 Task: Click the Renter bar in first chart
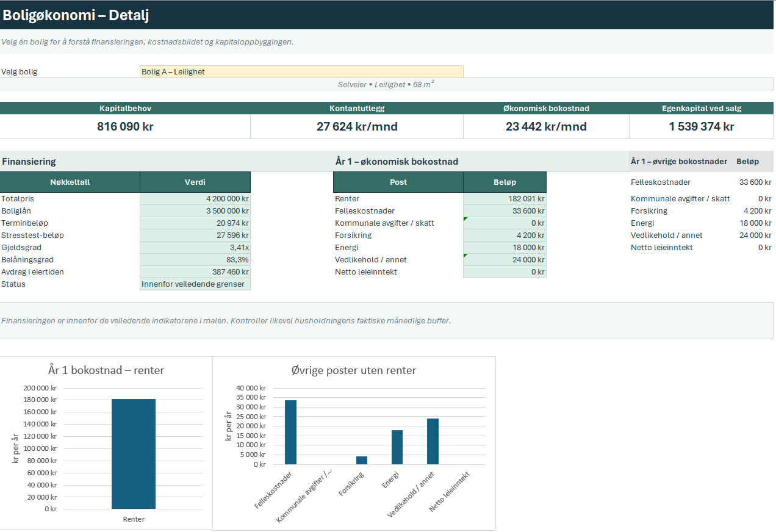[134, 454]
